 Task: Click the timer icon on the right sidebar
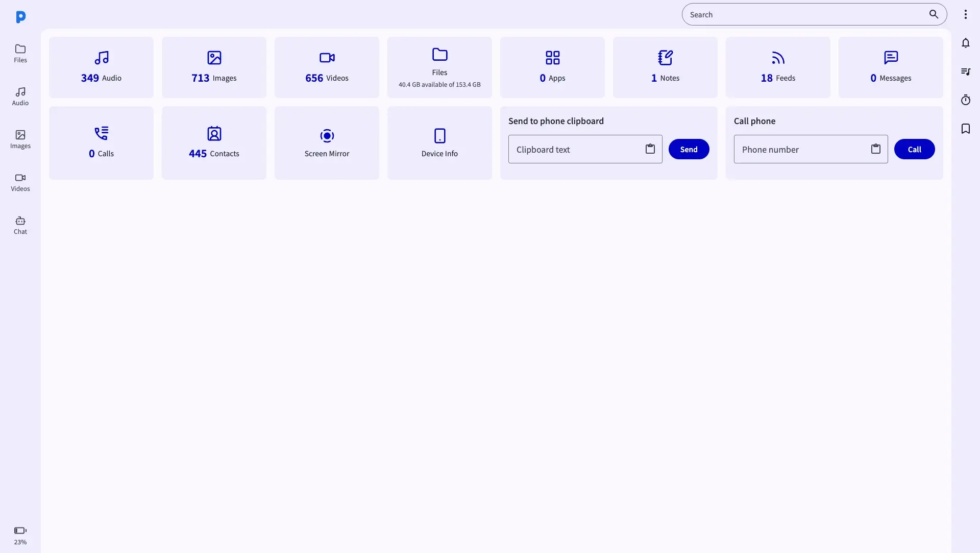(966, 100)
